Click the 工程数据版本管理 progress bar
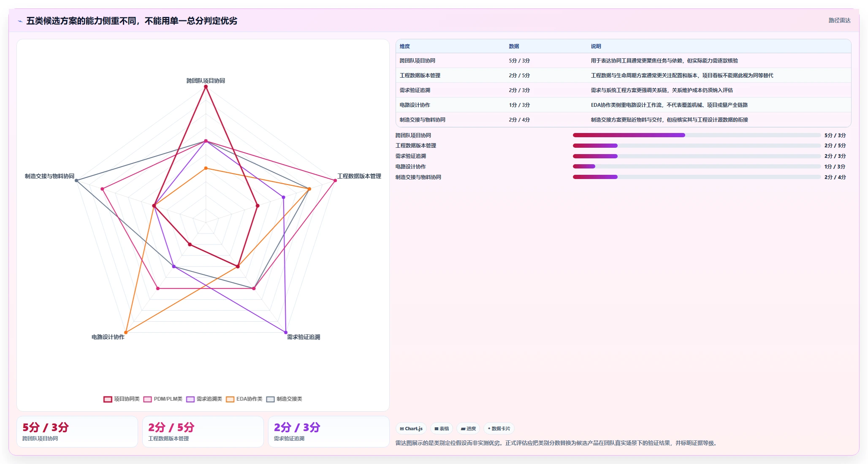 point(697,146)
